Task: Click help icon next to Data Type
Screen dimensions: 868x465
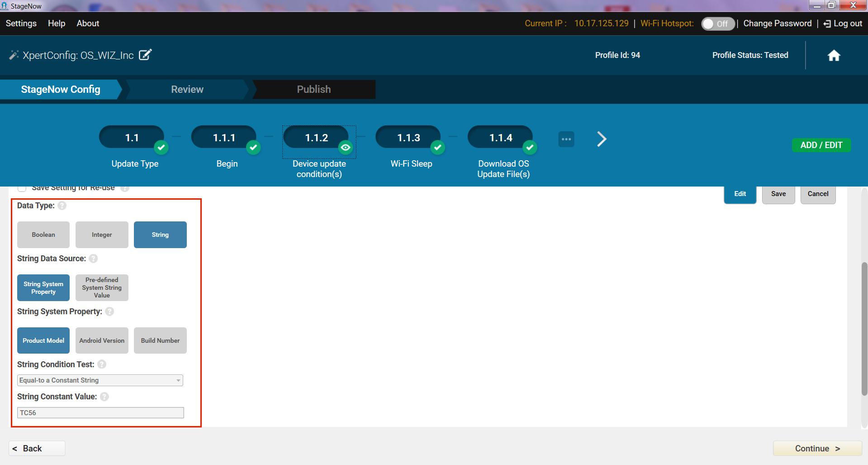Action: [x=62, y=206]
